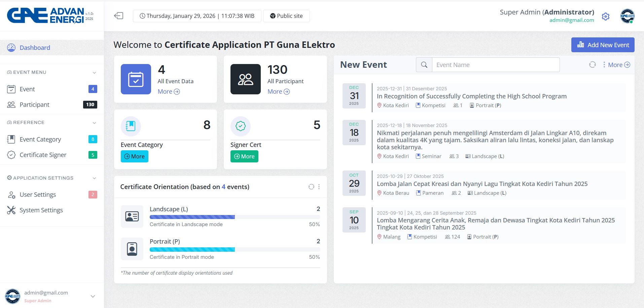The height and width of the screenshot is (308, 644).
Task: Open Certificate Orientation three-dot options menu
Action: coord(319,187)
